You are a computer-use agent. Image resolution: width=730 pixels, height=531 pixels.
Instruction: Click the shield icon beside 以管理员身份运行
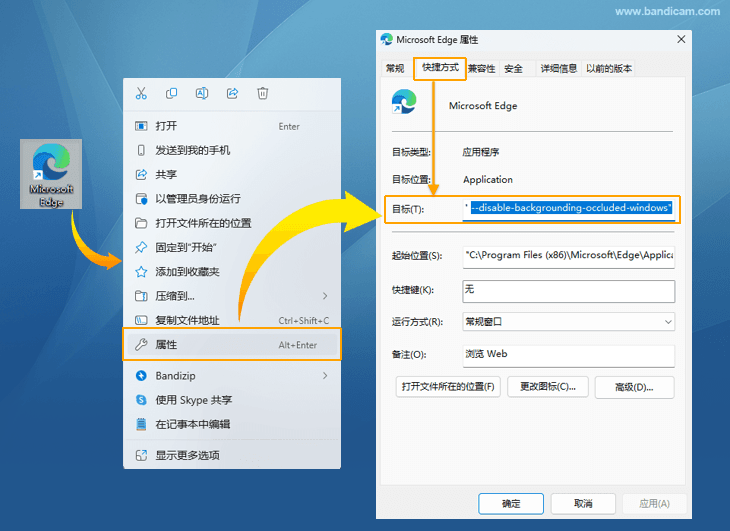tap(141, 199)
